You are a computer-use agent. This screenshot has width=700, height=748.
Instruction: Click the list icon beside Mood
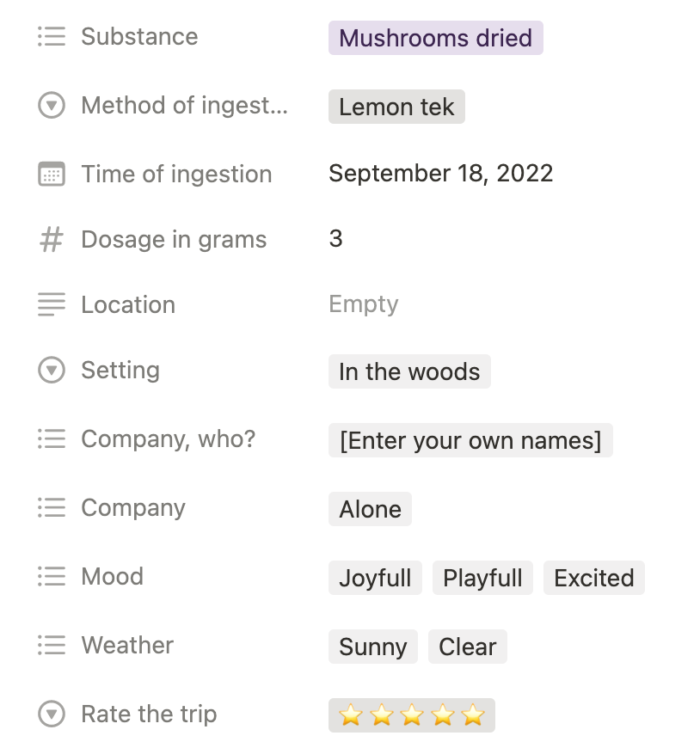[52, 576]
